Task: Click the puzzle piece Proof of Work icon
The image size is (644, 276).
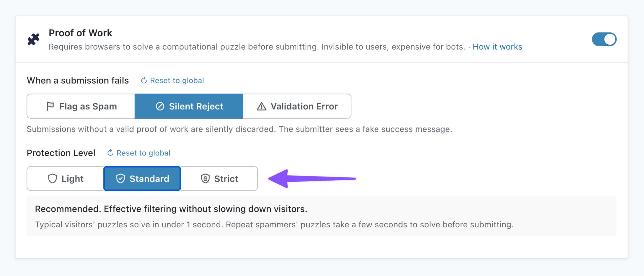Action: tap(33, 39)
